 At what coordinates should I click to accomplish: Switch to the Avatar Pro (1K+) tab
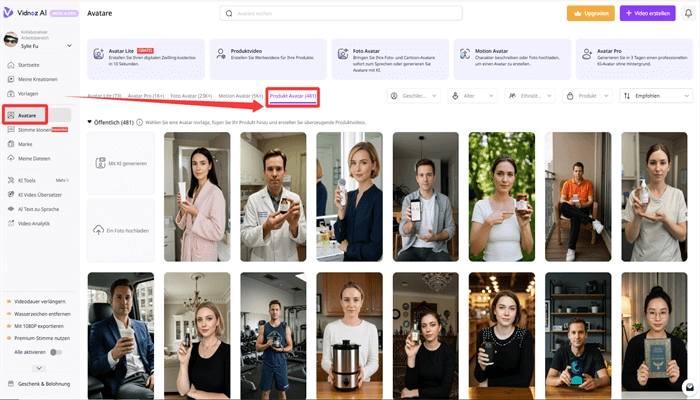click(146, 96)
